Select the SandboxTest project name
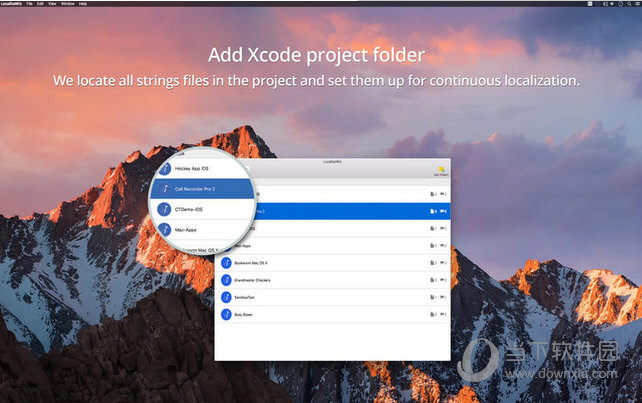This screenshot has height=403, width=642. click(x=244, y=297)
